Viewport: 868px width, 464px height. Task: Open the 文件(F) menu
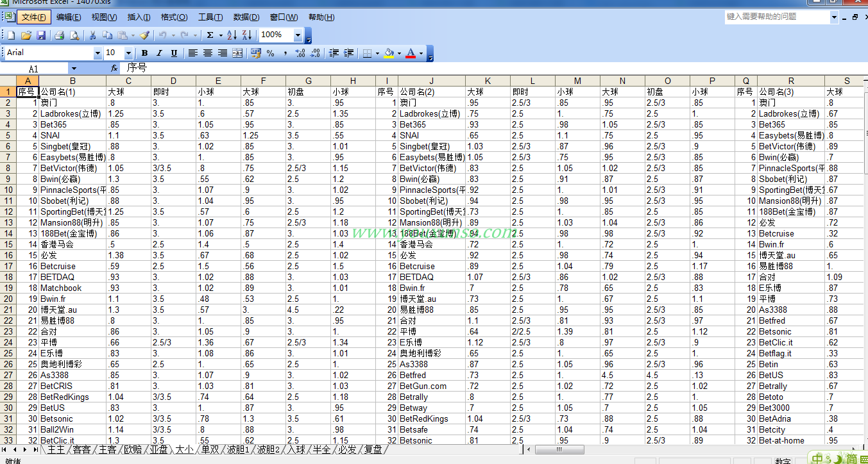pyautogui.click(x=34, y=17)
